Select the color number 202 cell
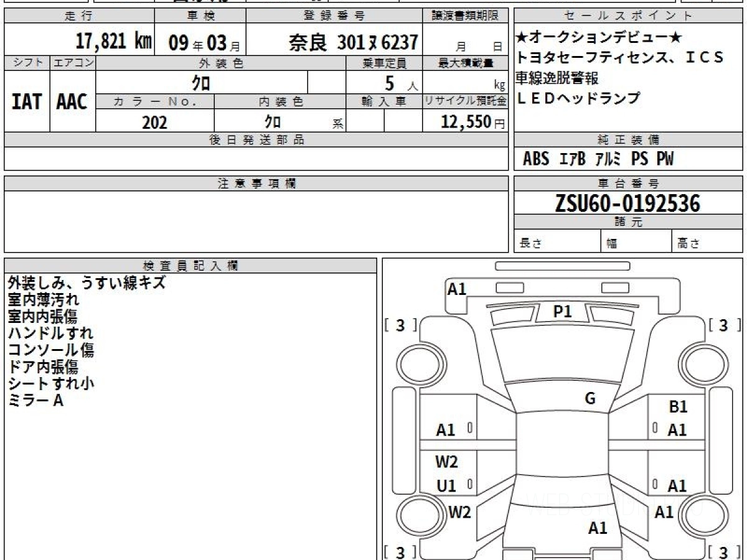The image size is (747, 560). click(x=154, y=122)
